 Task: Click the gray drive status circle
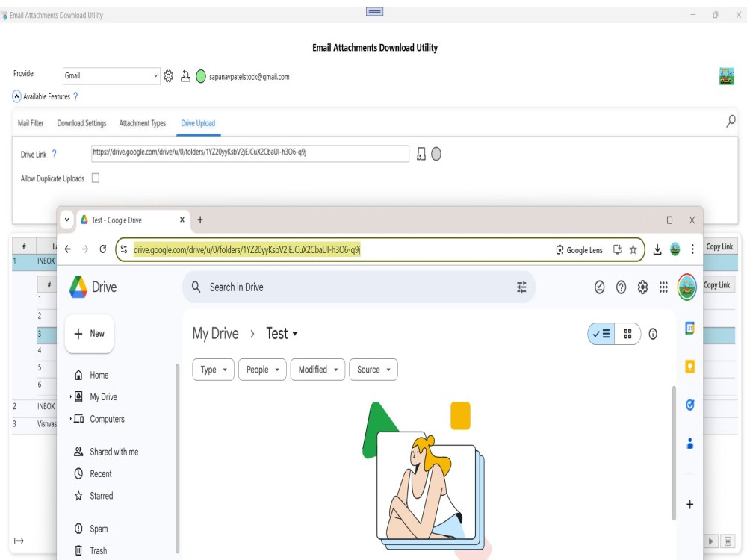tap(436, 154)
